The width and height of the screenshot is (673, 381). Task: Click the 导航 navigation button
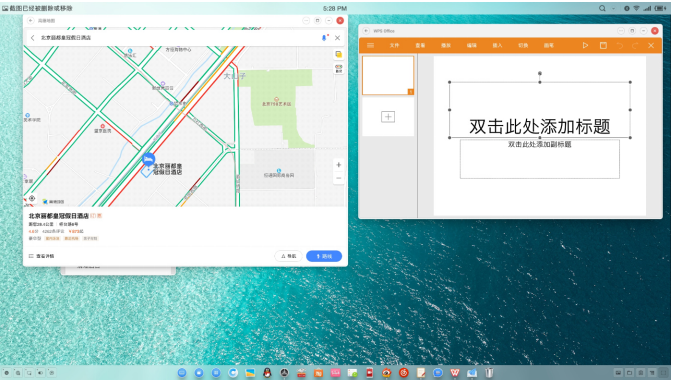[x=288, y=256]
